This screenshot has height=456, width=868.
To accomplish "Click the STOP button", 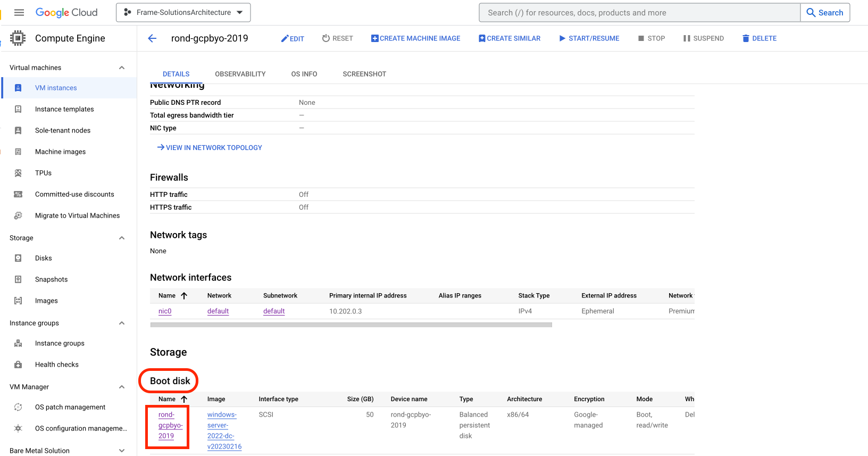I will pos(652,38).
